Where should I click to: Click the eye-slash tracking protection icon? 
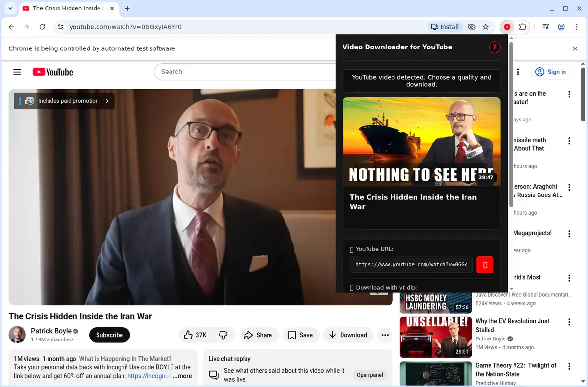coord(471,27)
